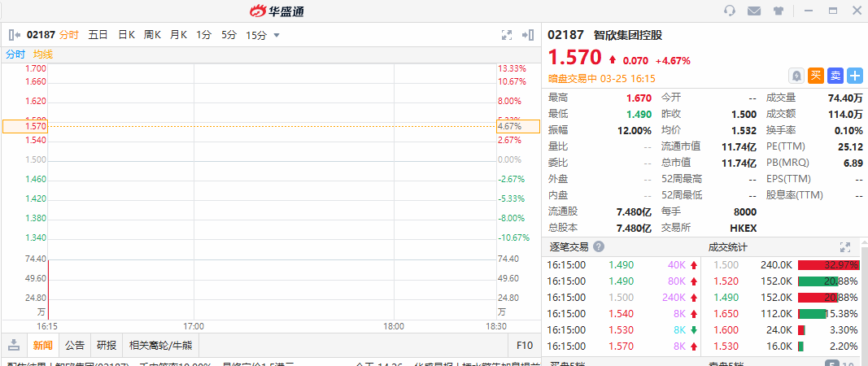Image resolution: width=868 pixels, height=366 pixels.
Task: Open the F10 company info button
Action: [524, 346]
